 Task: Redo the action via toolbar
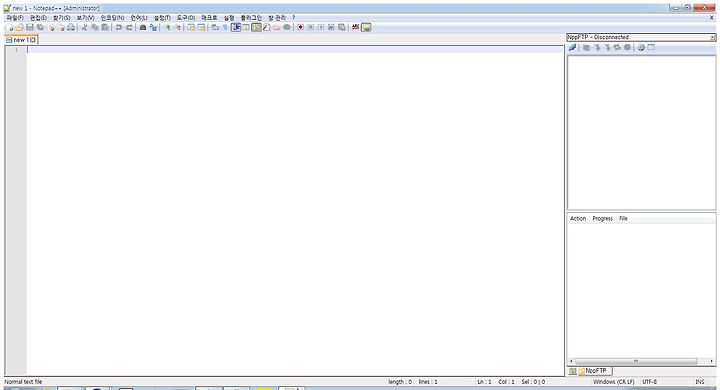point(129,28)
